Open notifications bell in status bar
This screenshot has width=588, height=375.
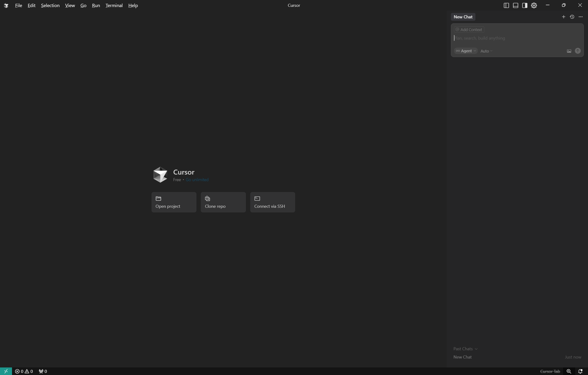tap(580, 371)
